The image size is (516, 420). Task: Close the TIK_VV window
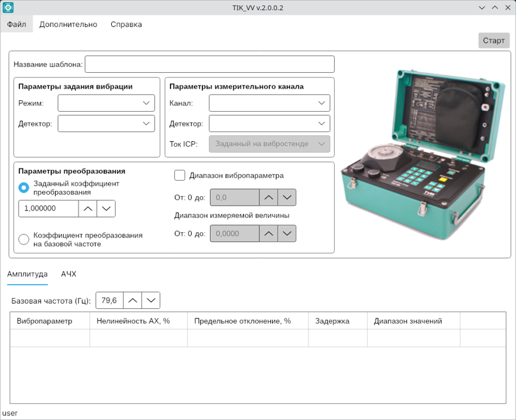click(x=508, y=8)
